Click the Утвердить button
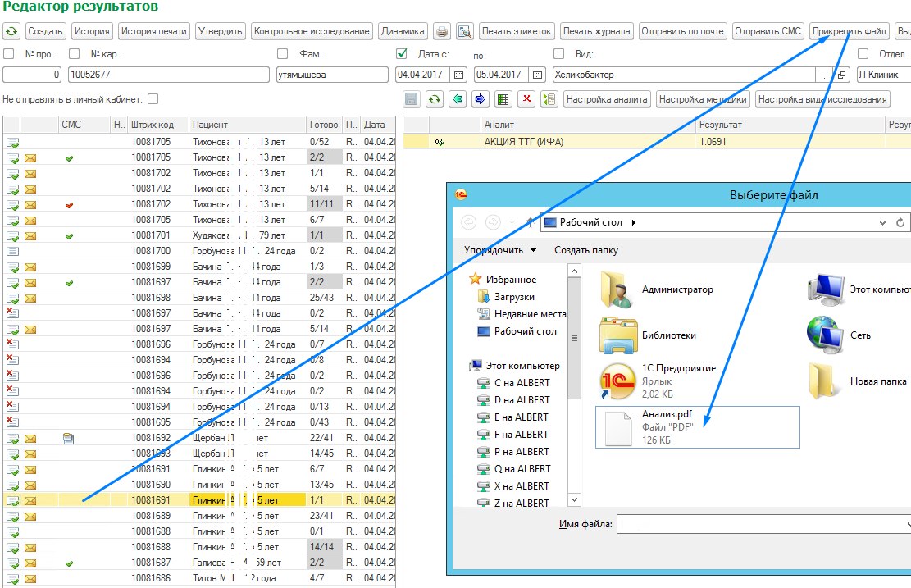Screen dimensions: 911x588 [x=221, y=31]
